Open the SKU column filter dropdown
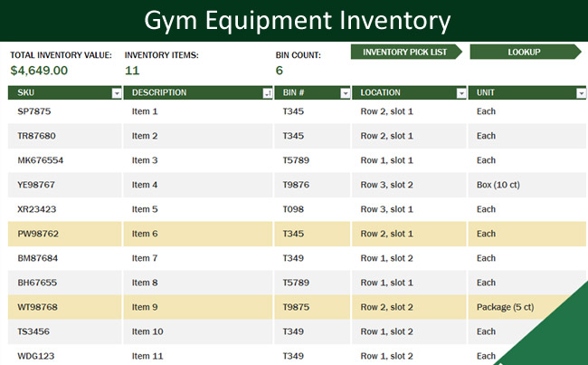 pyautogui.click(x=117, y=92)
